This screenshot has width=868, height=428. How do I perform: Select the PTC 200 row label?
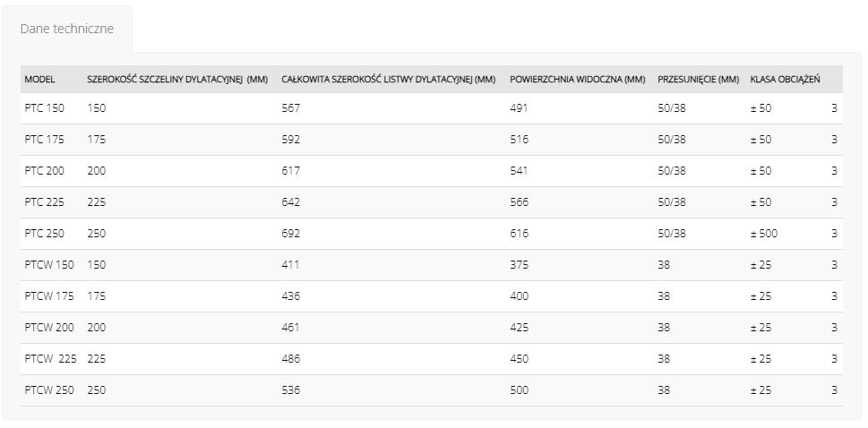click(44, 171)
